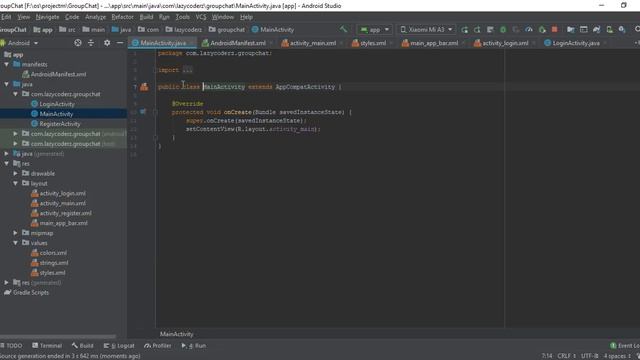
Task: Click the 4 spaces indent setting
Action: click(617, 356)
